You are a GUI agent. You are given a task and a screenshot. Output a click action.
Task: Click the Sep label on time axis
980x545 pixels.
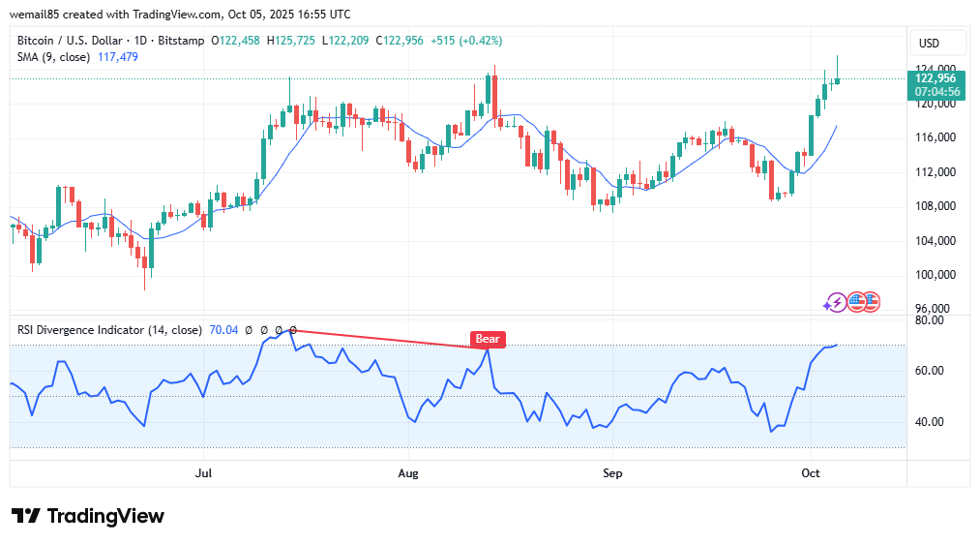612,473
